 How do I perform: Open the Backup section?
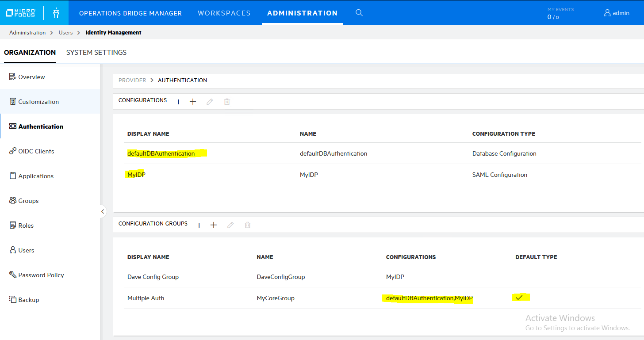coord(28,299)
